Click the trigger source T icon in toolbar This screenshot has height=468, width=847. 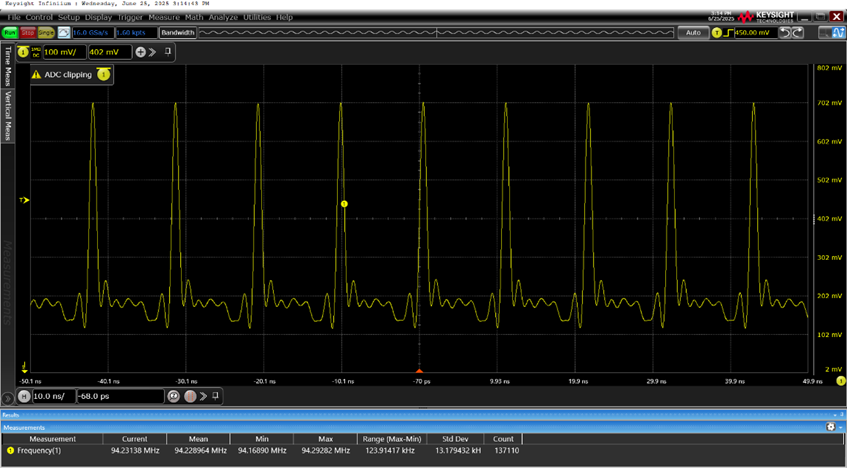point(717,33)
